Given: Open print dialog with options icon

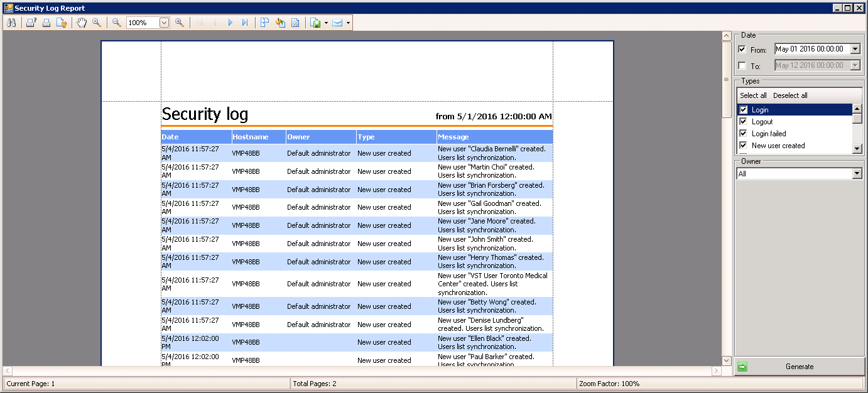Looking at the screenshot, I should (x=31, y=23).
